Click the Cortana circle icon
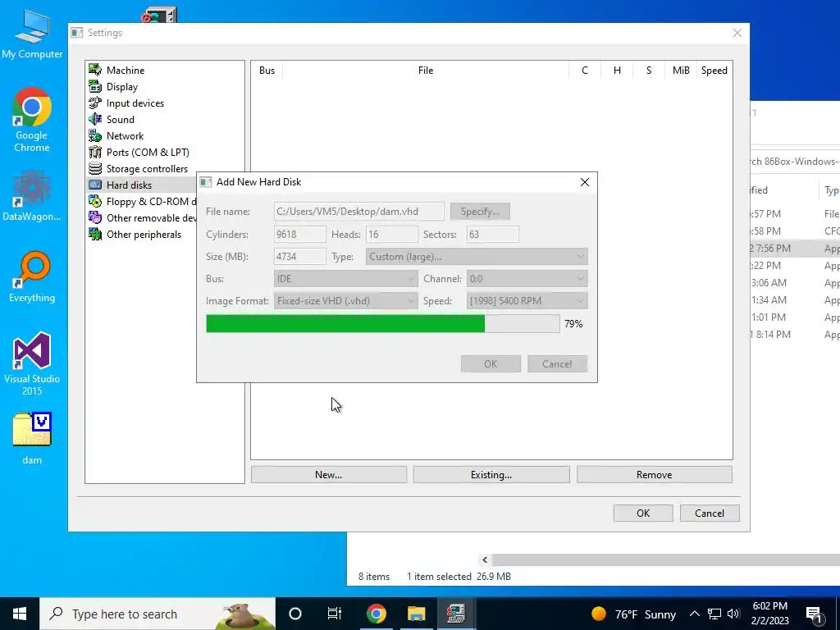This screenshot has width=840, height=630. coord(295,614)
